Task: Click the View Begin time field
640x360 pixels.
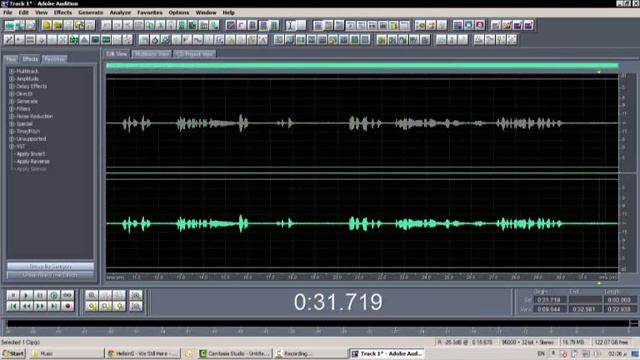Action: coord(549,309)
